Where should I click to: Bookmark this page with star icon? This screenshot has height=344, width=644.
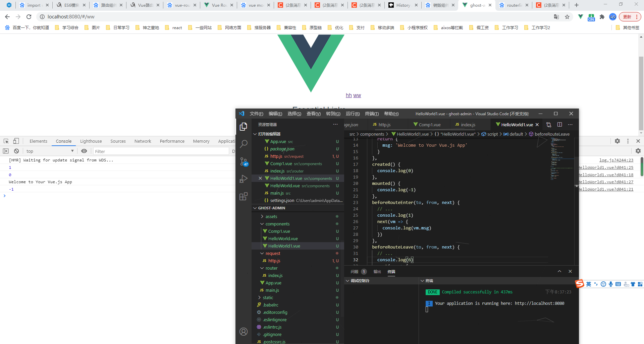tap(567, 17)
